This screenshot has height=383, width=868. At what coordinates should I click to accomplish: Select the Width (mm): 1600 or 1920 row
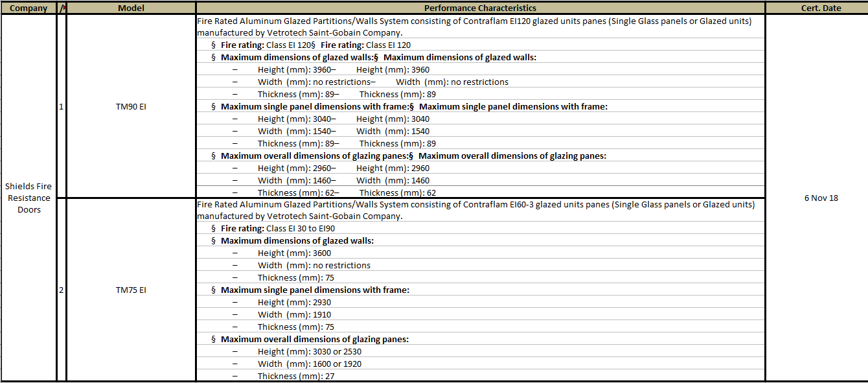(309, 364)
